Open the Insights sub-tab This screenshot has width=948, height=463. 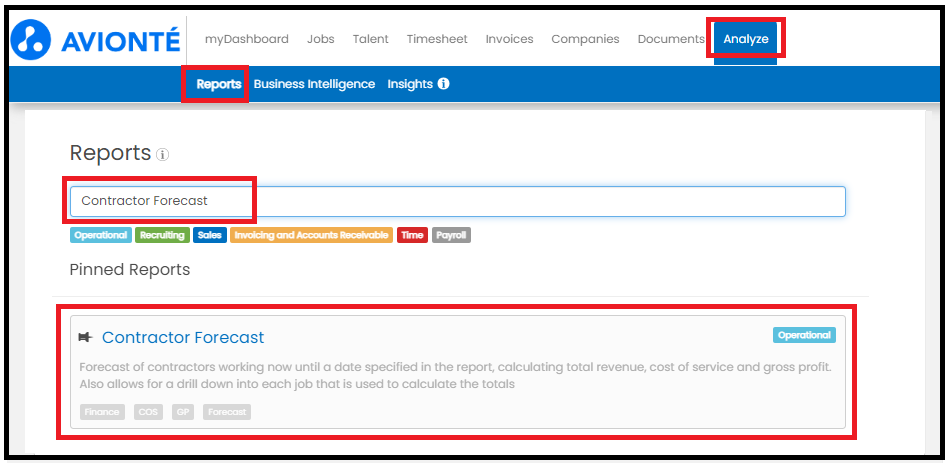pos(410,84)
